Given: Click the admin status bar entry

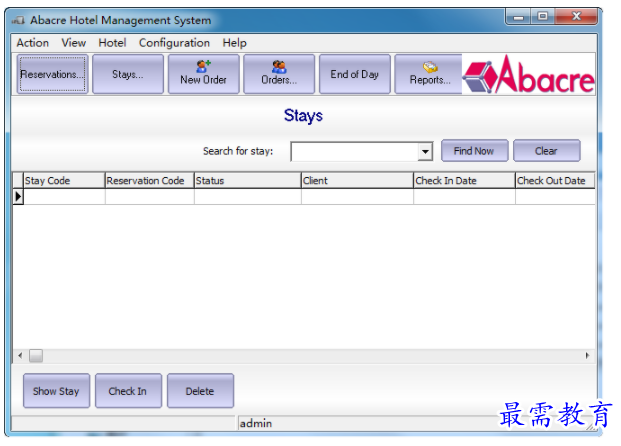Looking at the screenshot, I should tap(256, 423).
